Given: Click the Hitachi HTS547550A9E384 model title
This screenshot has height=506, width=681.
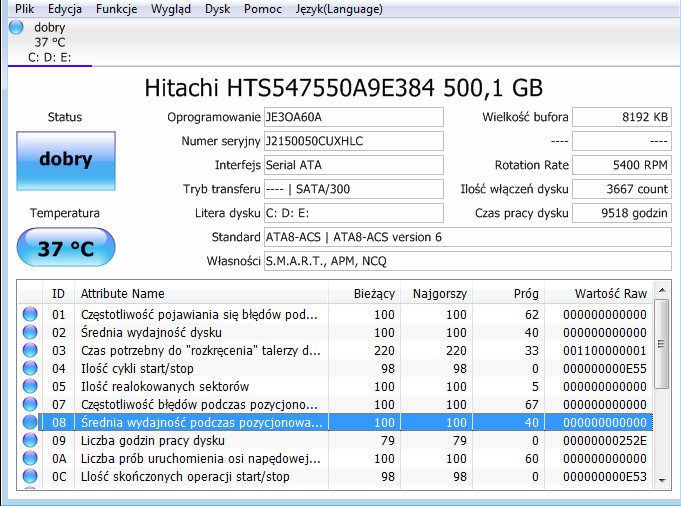Looking at the screenshot, I should point(344,88).
